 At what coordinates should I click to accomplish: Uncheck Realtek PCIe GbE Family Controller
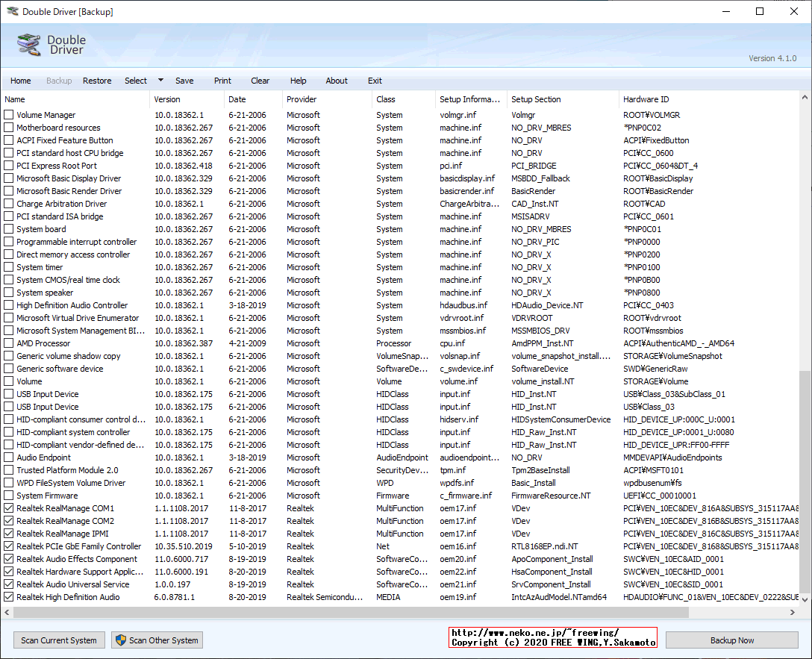9,546
